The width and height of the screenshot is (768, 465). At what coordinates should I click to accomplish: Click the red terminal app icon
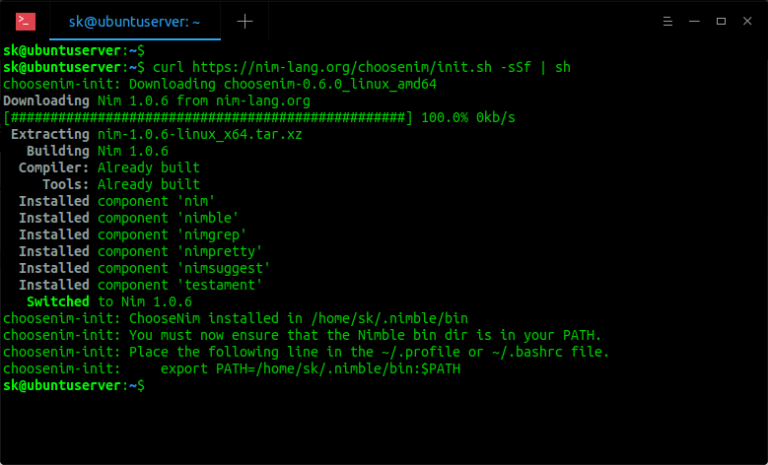click(x=26, y=20)
